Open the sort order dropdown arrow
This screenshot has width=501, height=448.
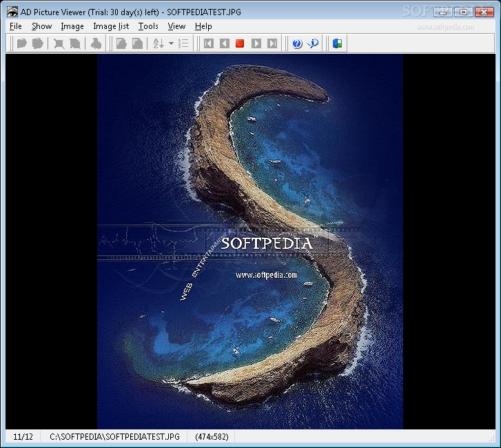click(172, 43)
